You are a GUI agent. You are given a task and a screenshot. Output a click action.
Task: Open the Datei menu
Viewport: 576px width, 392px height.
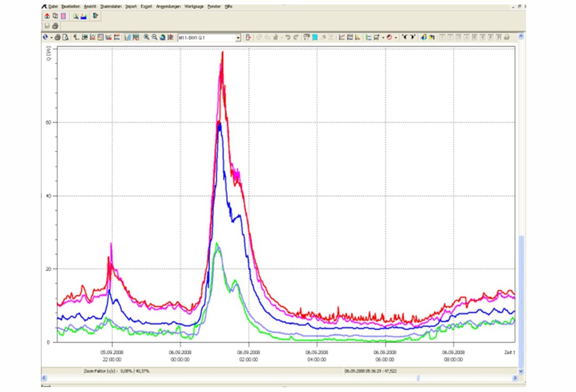click(x=53, y=6)
